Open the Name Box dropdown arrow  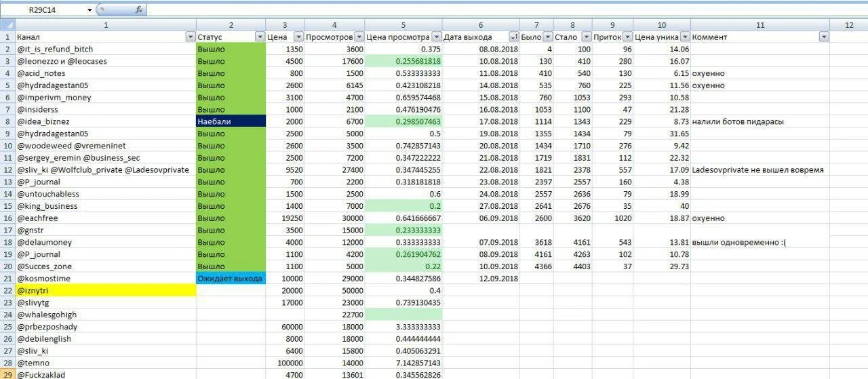(90, 10)
